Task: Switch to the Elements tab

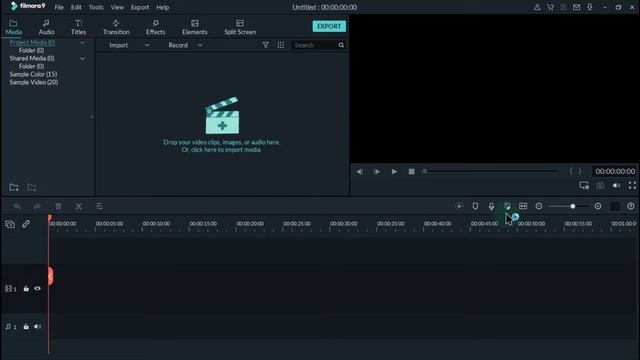Action: coord(195,27)
